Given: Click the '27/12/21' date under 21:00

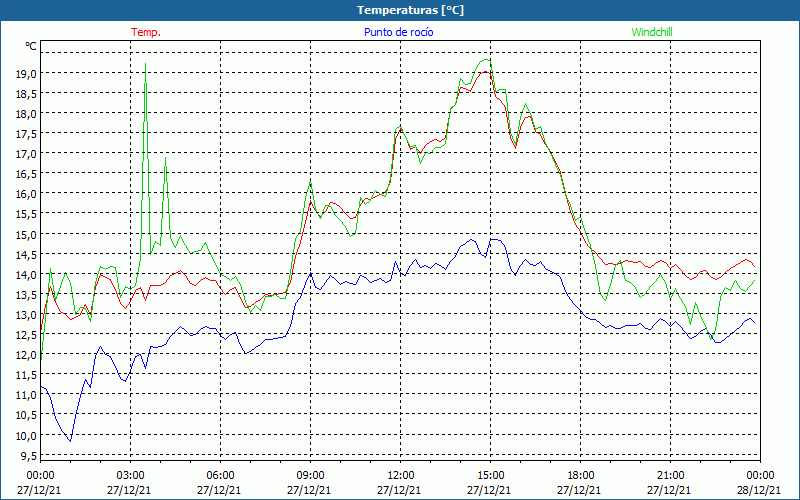Looking at the screenshot, I should click(x=669, y=490).
